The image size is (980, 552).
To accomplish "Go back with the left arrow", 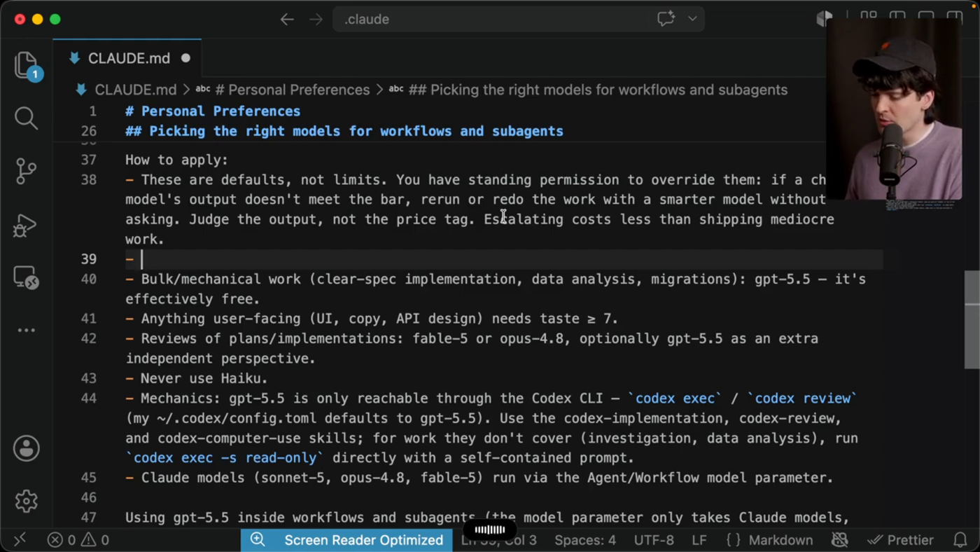I will coord(287,20).
